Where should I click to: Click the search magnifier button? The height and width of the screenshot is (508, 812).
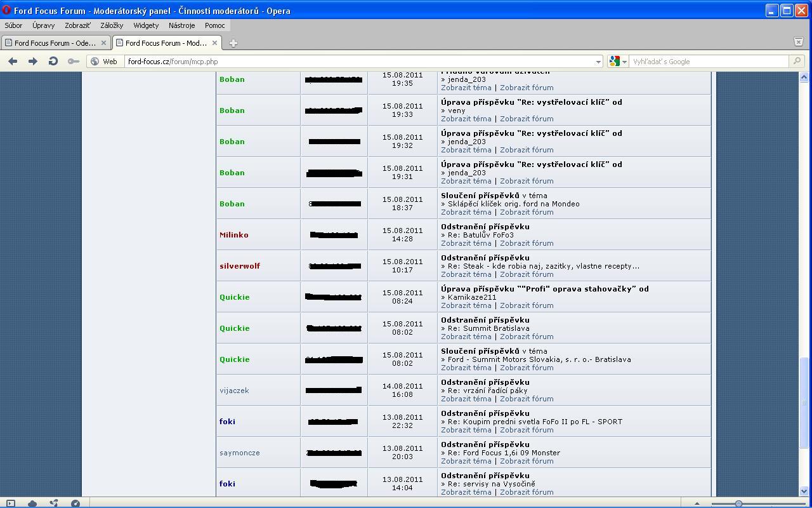point(797,62)
